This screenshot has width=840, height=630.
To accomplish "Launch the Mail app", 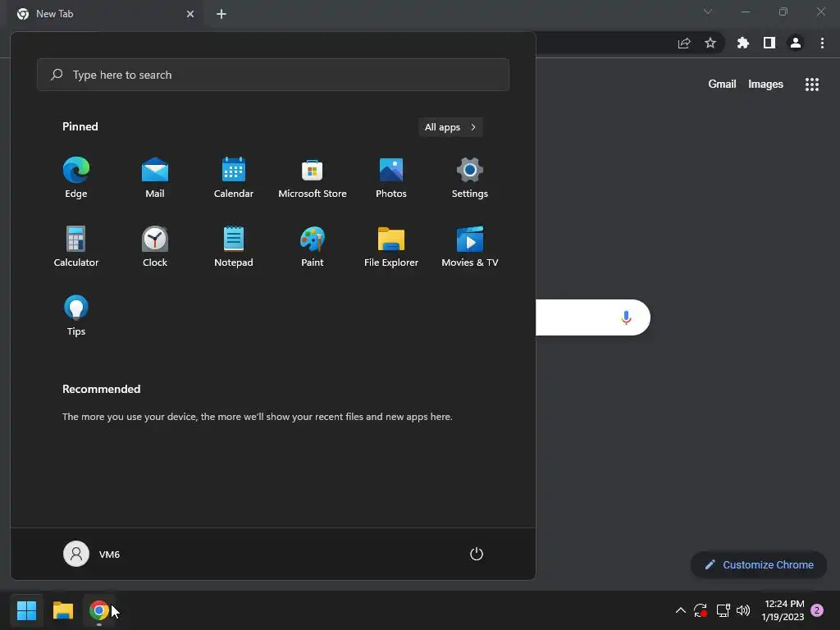I will coord(155,178).
